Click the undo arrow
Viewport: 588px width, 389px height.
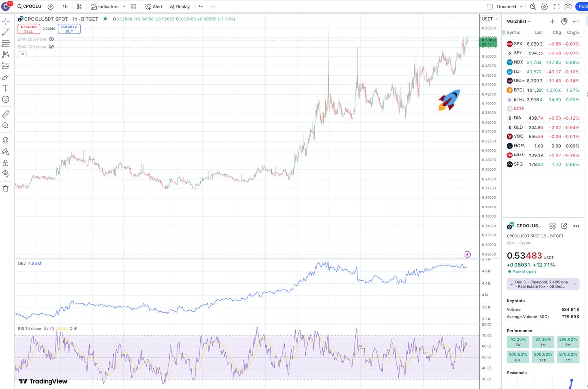[201, 7]
